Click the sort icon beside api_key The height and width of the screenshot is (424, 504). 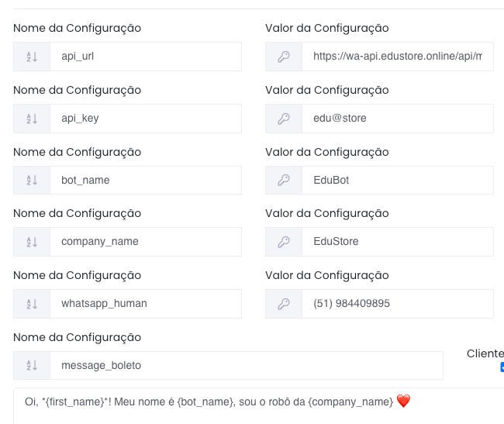pyautogui.click(x=32, y=119)
